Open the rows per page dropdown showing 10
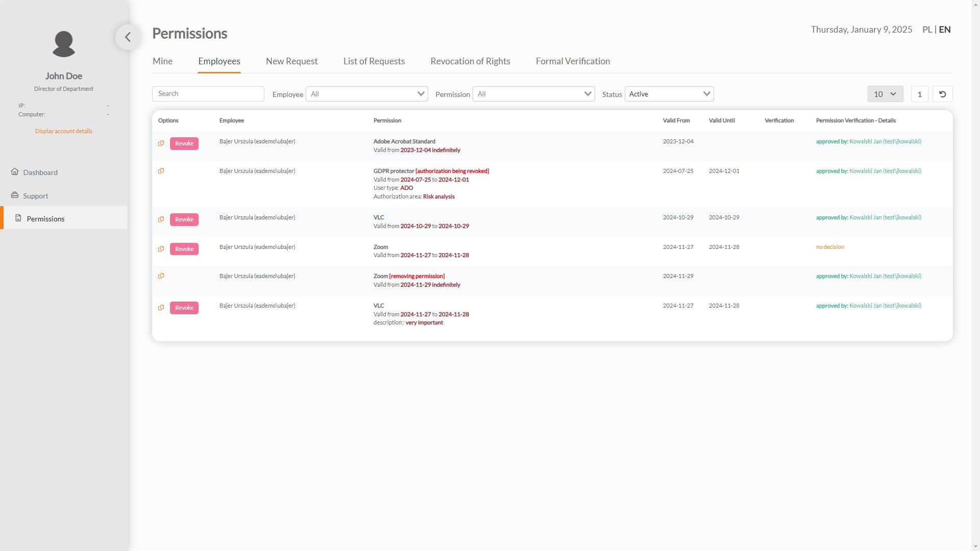This screenshot has height=551, width=980. [x=885, y=94]
